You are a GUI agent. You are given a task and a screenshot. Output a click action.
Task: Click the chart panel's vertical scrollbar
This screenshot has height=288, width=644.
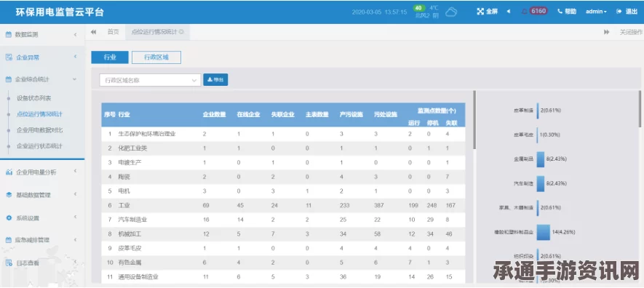pyautogui.click(x=640, y=109)
